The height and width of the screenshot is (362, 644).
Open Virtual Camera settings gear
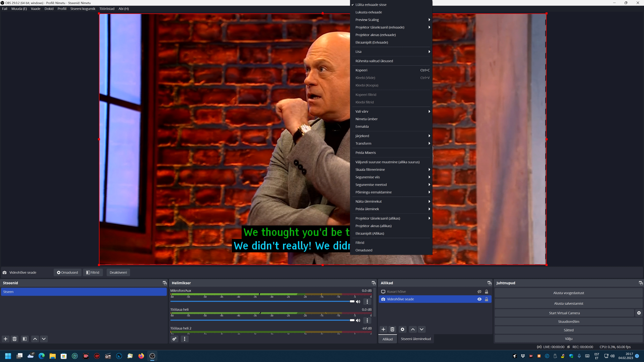tap(639, 313)
